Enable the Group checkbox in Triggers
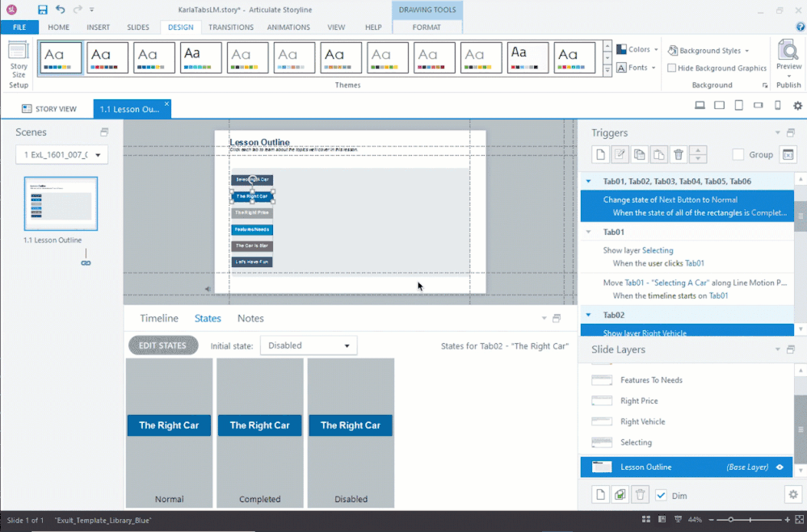The width and height of the screenshot is (807, 532). [x=738, y=155]
